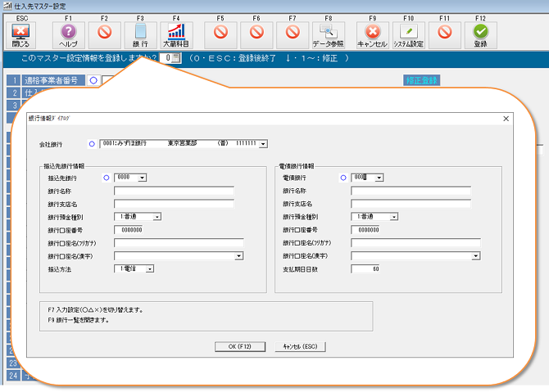Open 銀行口座名(漢字) dropdown in 振込先銀行情報
Viewport: 549px width, 392px height.
(239, 255)
